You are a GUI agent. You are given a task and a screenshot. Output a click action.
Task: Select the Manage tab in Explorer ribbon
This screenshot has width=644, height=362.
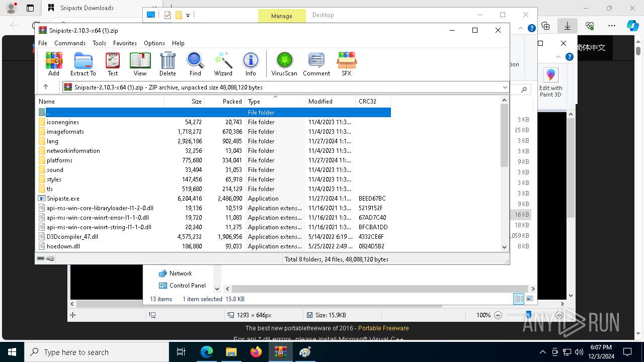coord(282,16)
